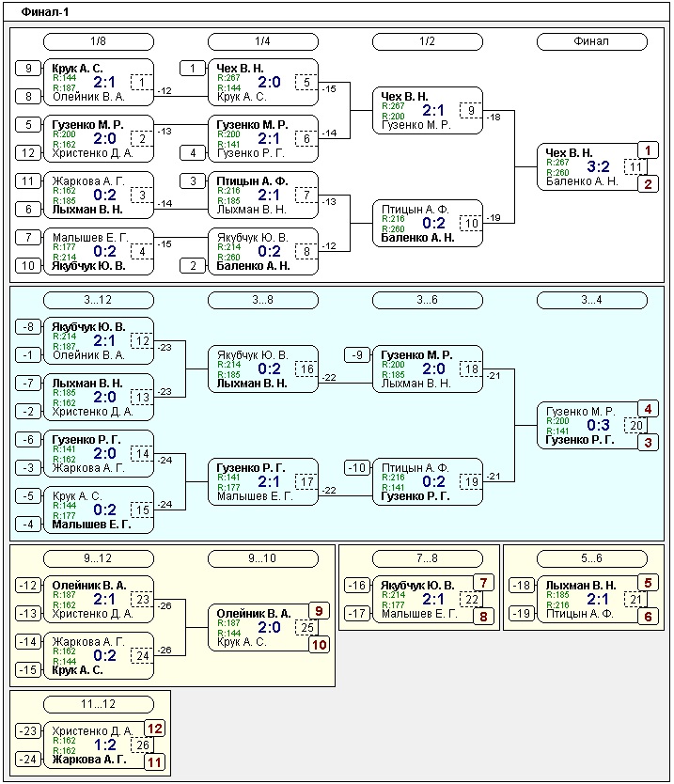
Task: Click the 1/8 round header
Action: 99,41
